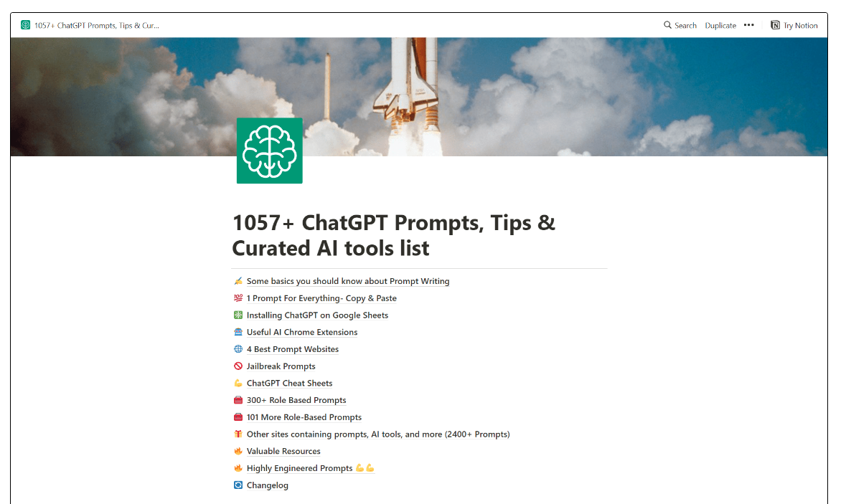Click the Search button label
Image resolution: width=846 pixels, height=504 pixels.
685,25
